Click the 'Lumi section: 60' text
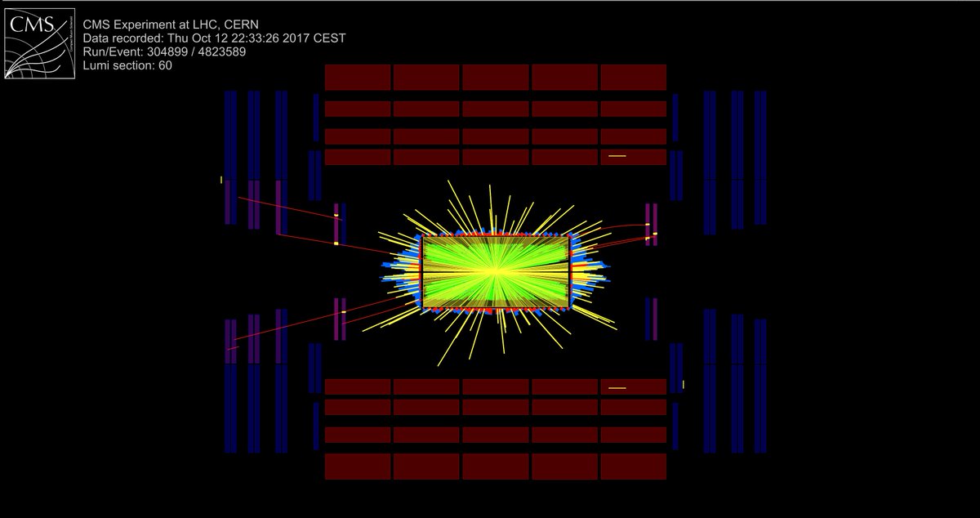980x518 pixels. pos(128,65)
